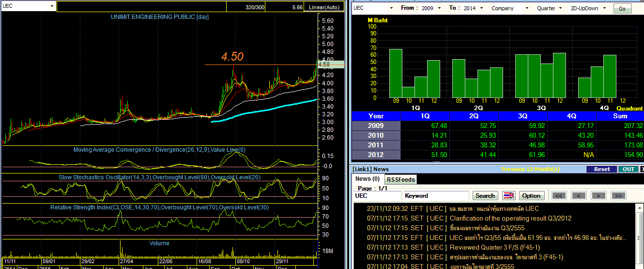Image resolution: width=644 pixels, height=269 pixels.
Task: Open the UEC symbol dropdown in the earnings panel
Action: (392, 8)
